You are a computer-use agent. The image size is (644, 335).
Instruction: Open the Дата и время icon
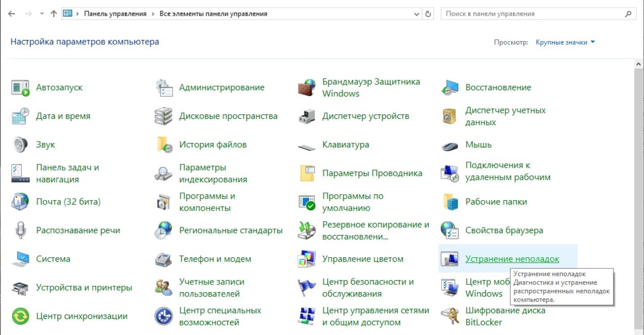point(20,116)
